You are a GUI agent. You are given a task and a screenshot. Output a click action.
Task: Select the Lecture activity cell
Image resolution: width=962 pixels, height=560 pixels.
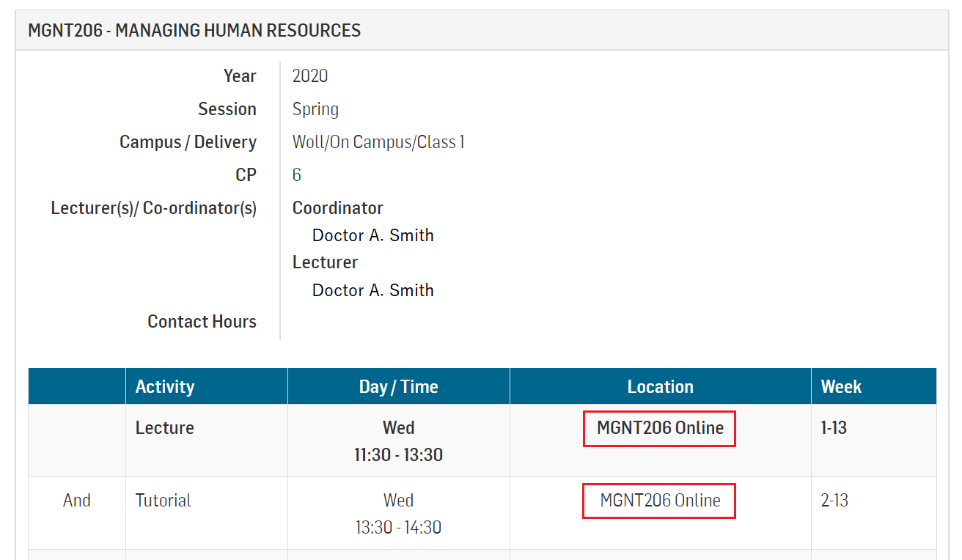coord(165,428)
